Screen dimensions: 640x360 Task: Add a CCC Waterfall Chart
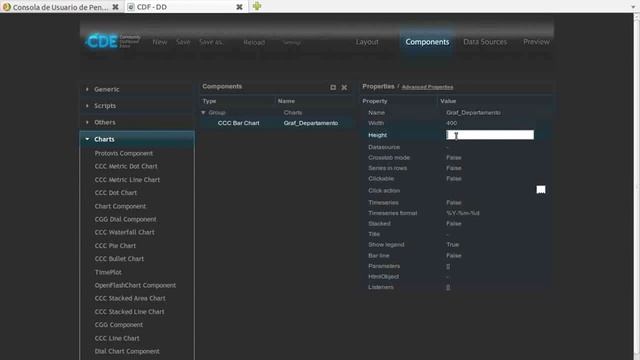124,232
